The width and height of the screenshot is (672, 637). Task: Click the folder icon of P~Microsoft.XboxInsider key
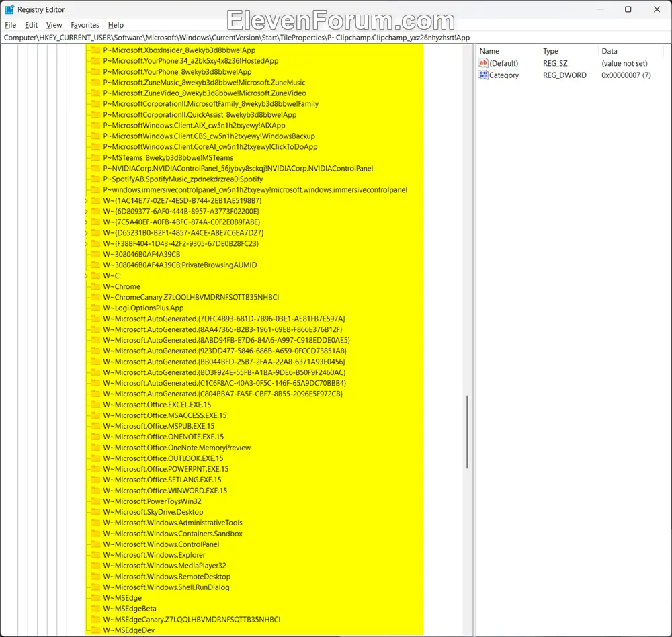click(95, 50)
